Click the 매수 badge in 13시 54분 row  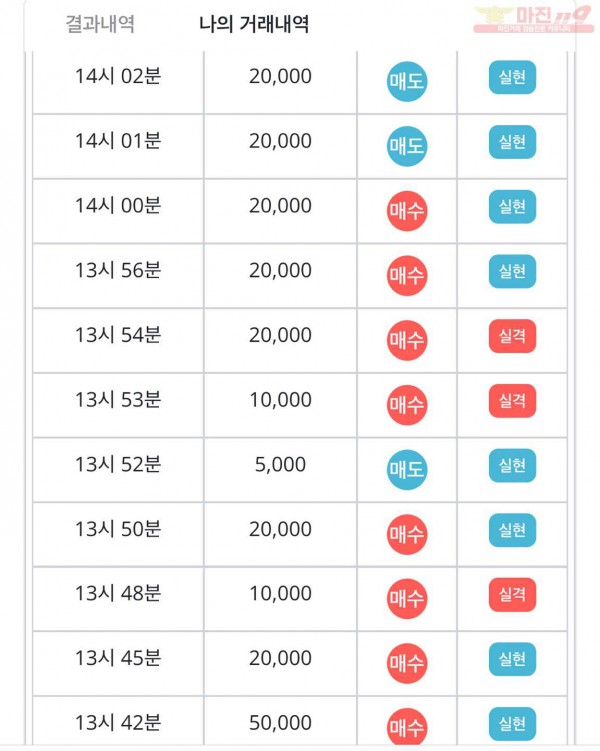coord(407,340)
